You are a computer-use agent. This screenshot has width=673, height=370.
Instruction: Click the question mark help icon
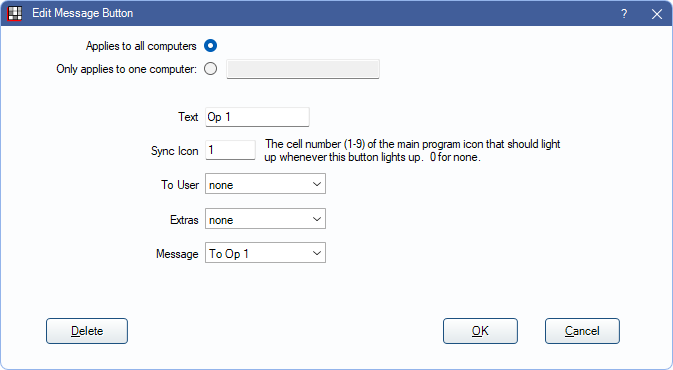(624, 14)
